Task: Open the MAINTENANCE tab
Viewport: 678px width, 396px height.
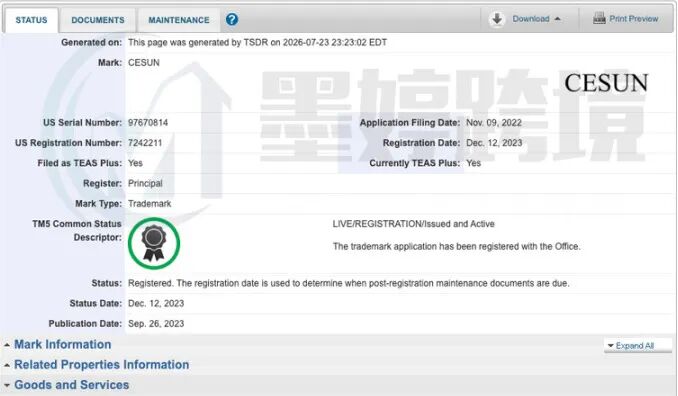Action: coord(179,20)
